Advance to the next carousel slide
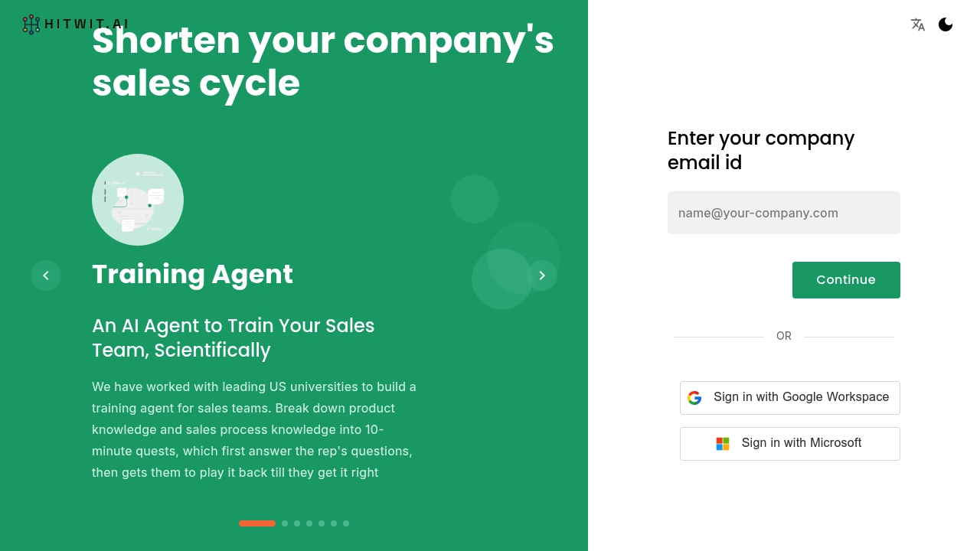Viewport: 980px width, 551px height. pos(542,275)
